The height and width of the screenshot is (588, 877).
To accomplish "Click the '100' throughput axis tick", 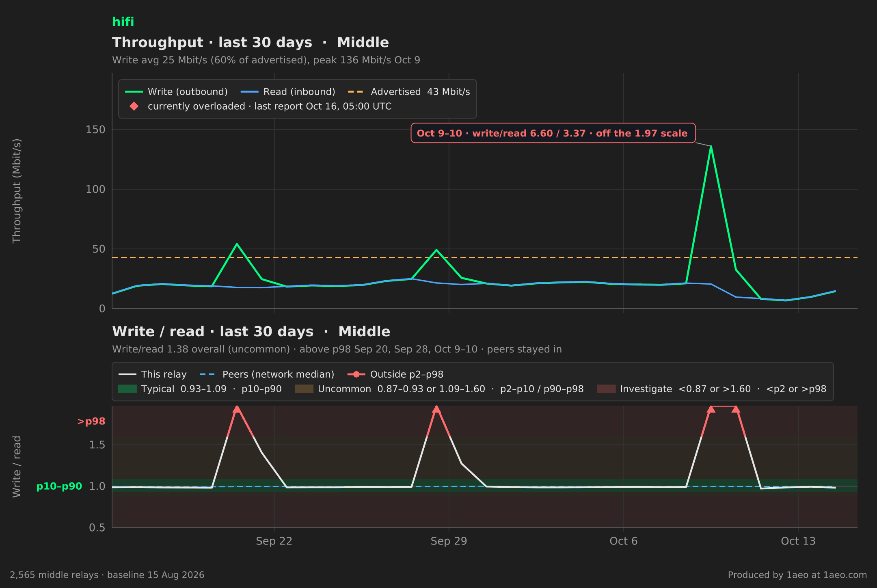I will pos(95,189).
